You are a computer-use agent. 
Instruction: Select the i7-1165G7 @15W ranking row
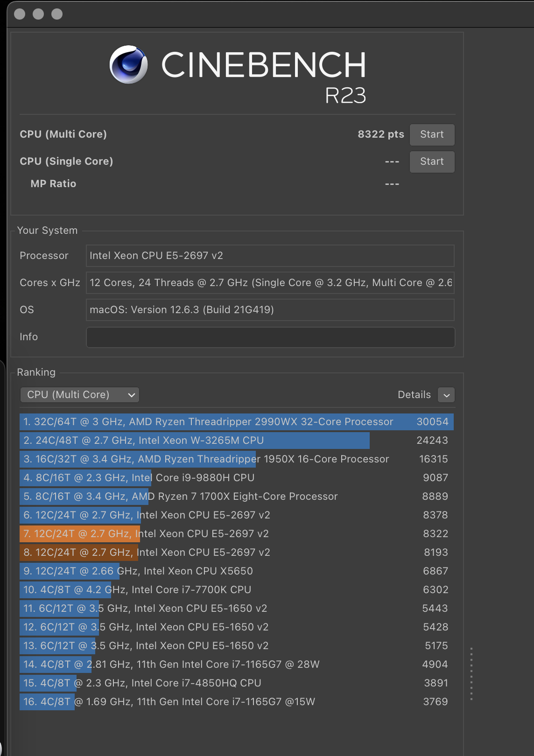pos(237,702)
